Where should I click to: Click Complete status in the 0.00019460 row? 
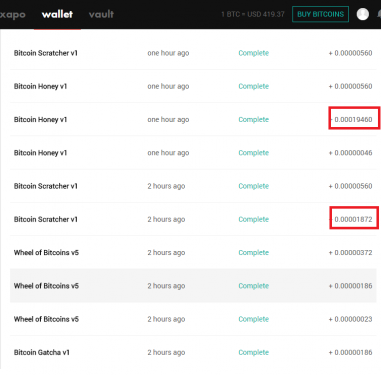click(254, 120)
